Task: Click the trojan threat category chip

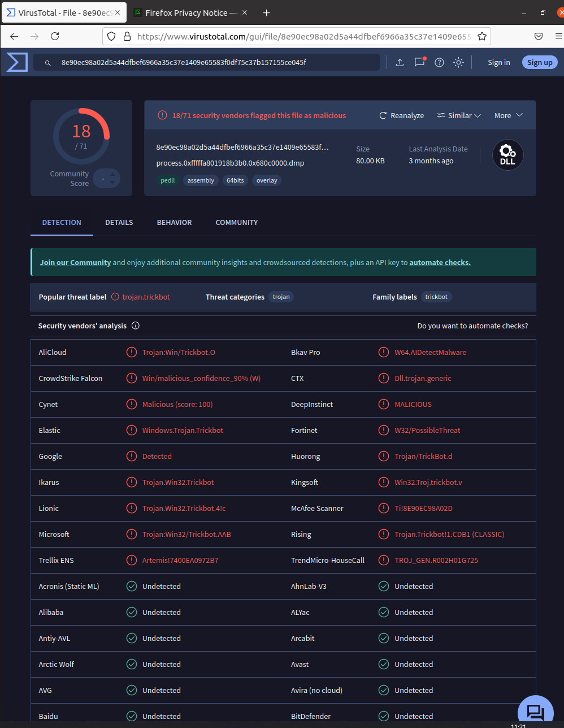Action: tap(281, 297)
